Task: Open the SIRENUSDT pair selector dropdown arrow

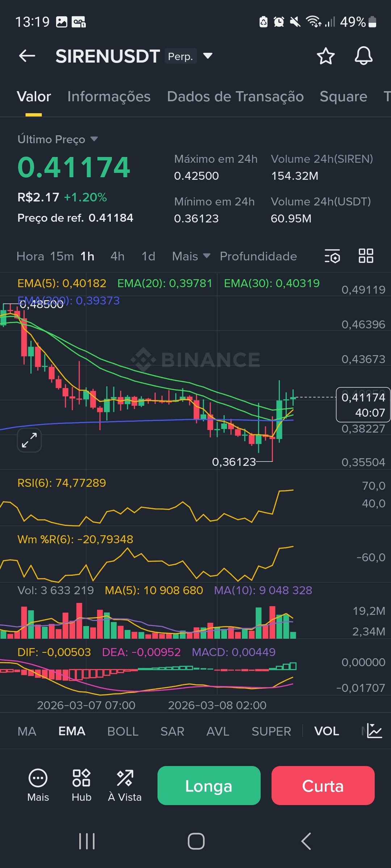Action: pyautogui.click(x=207, y=56)
